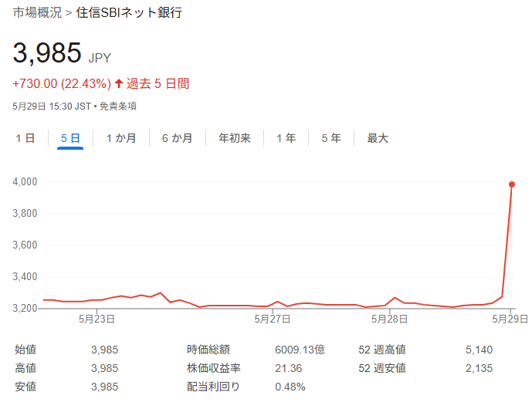Click the red endpoint dot on chart

pos(512,184)
